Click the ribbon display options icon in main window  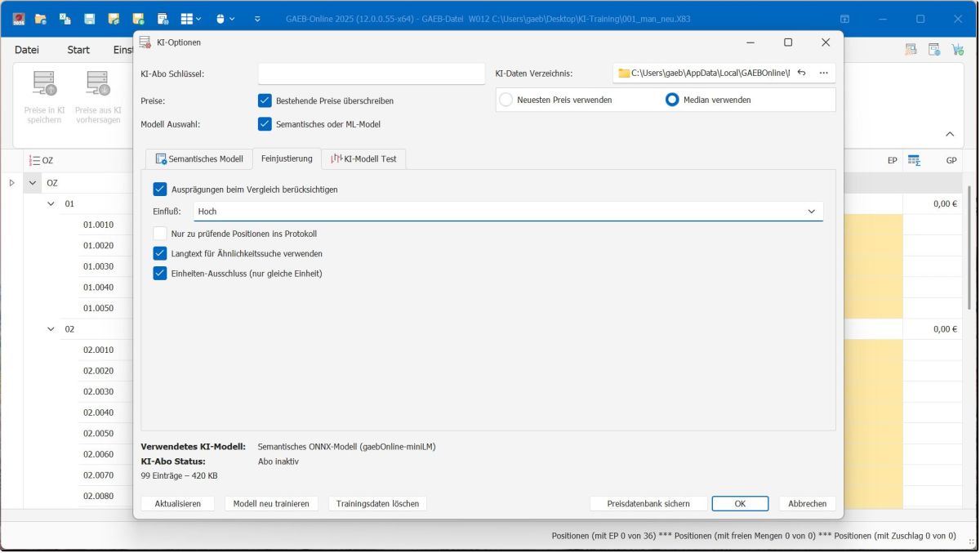844,18
